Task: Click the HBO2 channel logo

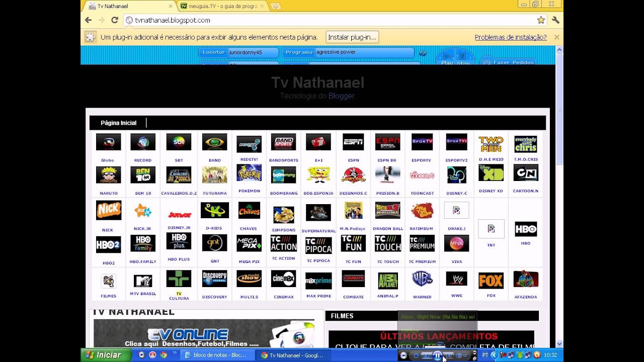Action: pyautogui.click(x=108, y=244)
